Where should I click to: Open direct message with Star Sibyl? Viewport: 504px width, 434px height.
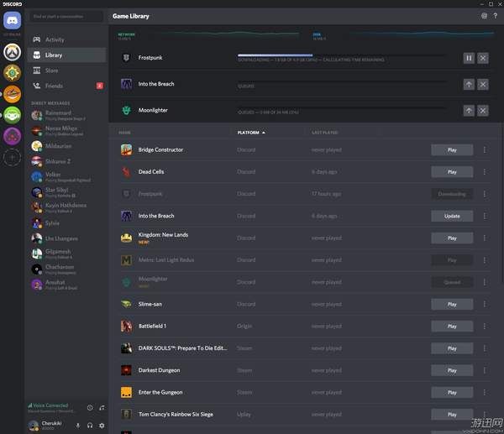pos(66,192)
